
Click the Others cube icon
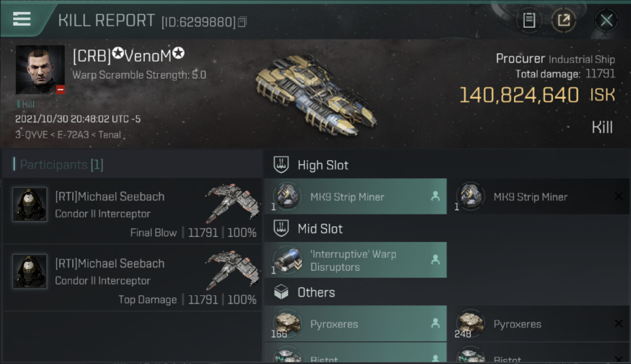click(282, 292)
